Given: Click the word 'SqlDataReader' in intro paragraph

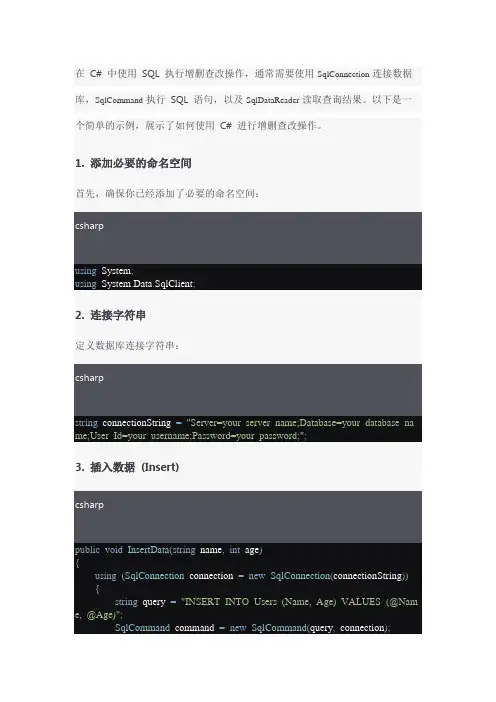Looking at the screenshot, I should click(273, 100).
